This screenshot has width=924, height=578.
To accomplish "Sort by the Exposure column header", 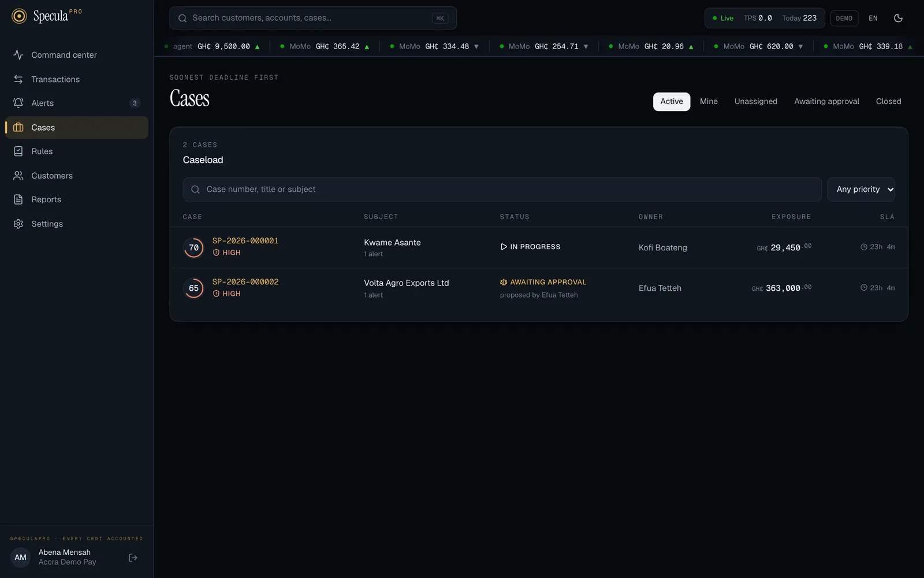I will (x=791, y=217).
